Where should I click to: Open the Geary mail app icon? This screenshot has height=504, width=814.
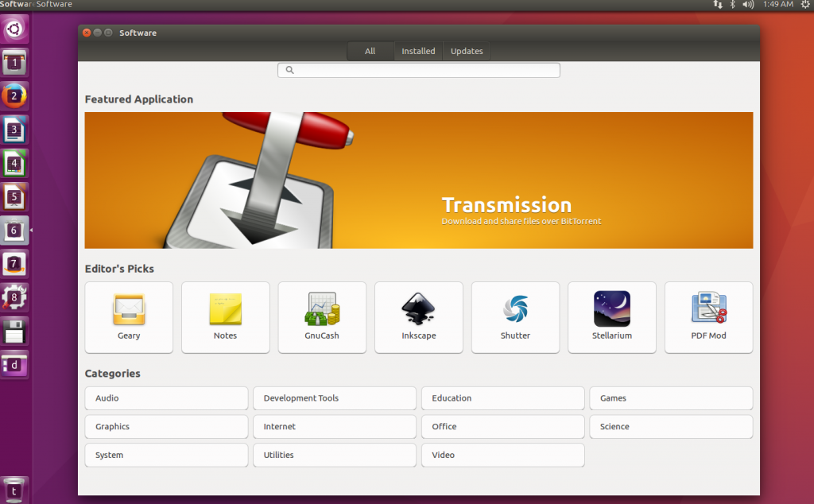point(129,309)
